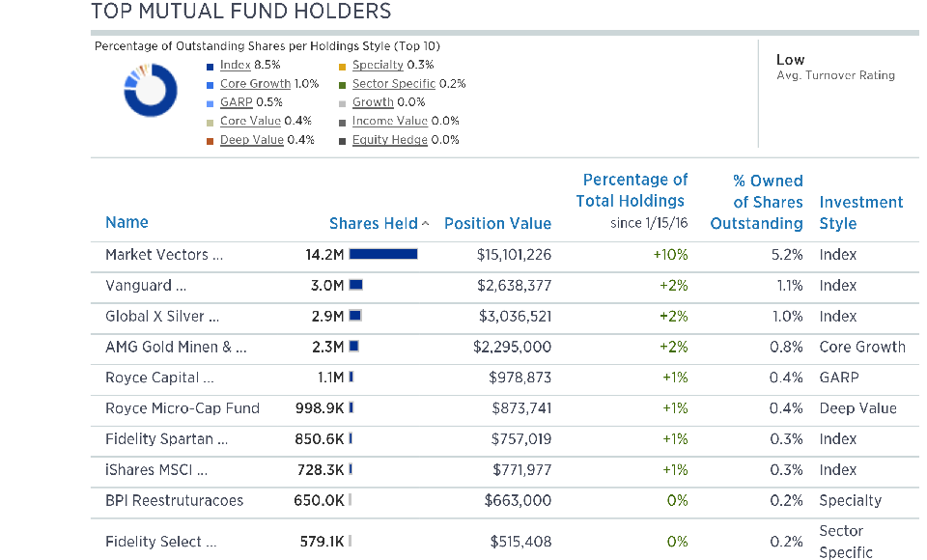Sort by Percentage of Total Holdings
Viewport: 927px width, 560px height.
coord(632,190)
